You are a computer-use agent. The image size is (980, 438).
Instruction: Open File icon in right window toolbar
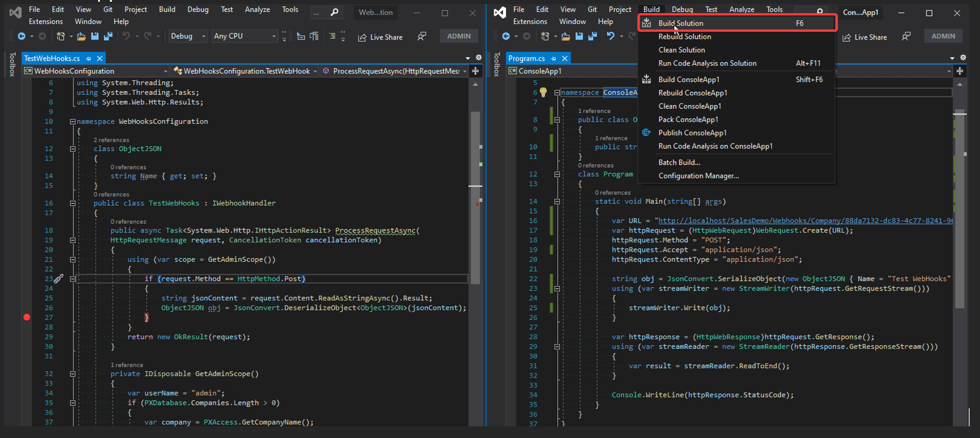click(566, 36)
